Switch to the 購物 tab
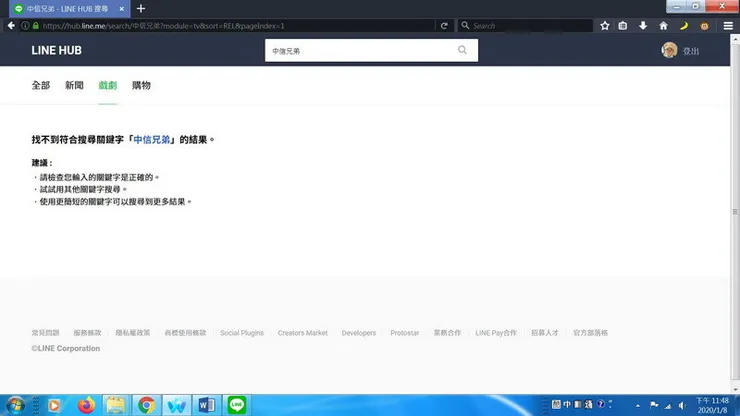 click(x=141, y=85)
